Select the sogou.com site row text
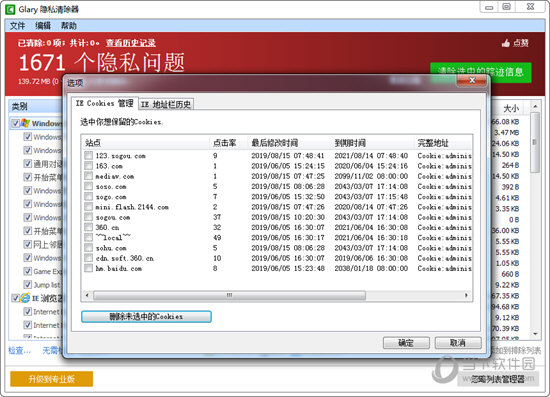 pos(113,217)
